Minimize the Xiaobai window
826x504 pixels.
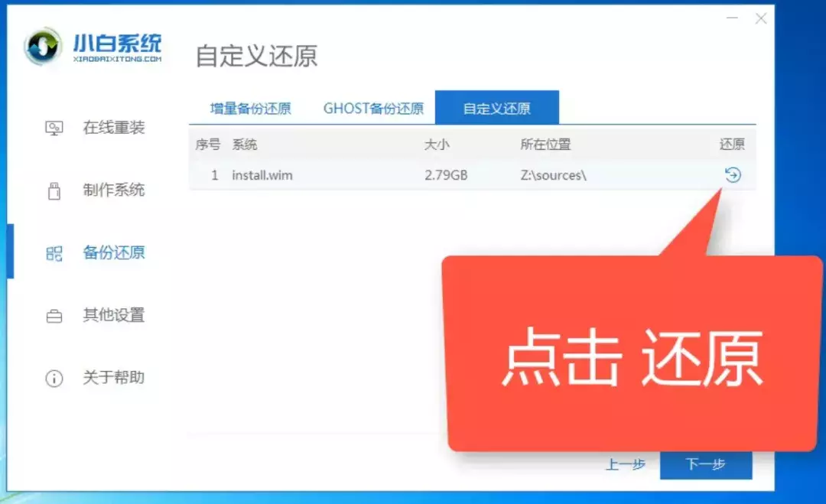[x=732, y=18]
